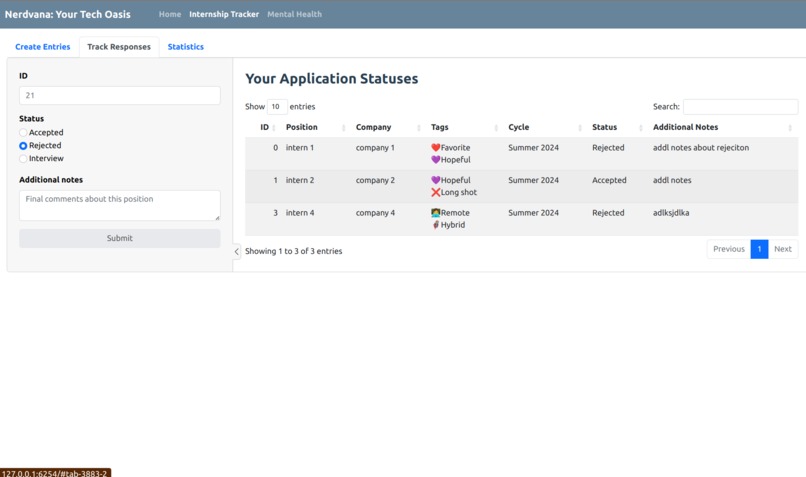Select page 1 in pagination
The image size is (806, 477).
click(759, 249)
